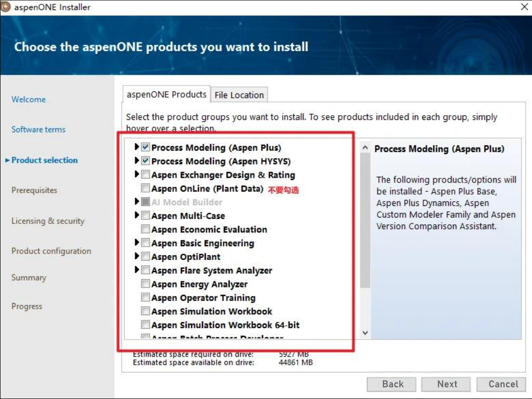Screen dimensions: 532x399
Task: Select the Aspen Energy Analyzer label
Action: coord(199,284)
